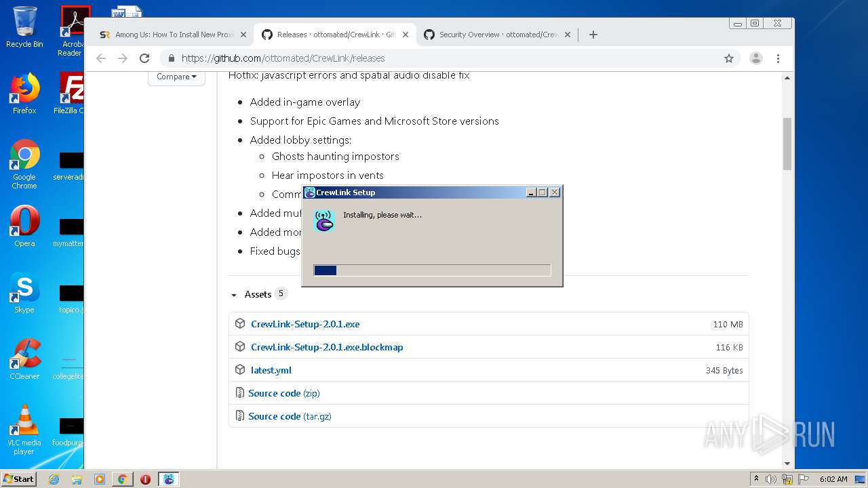Close the Among Us How To Install tab

(243, 35)
